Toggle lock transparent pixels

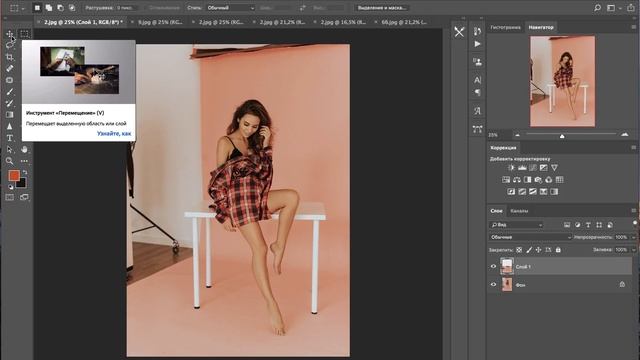519,249
